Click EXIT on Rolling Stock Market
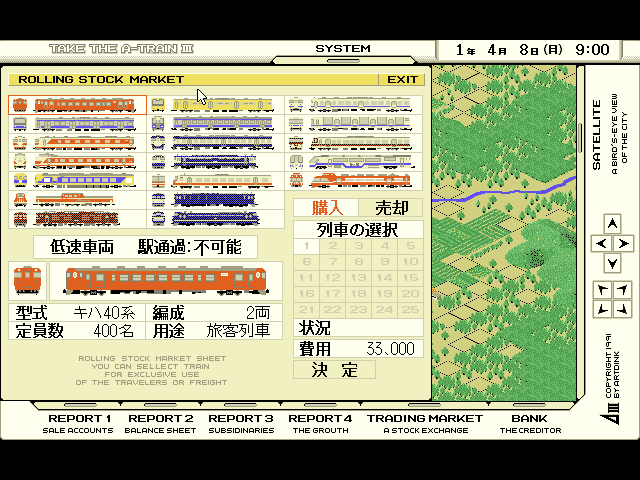Screen dimensions: 640x480 [403, 79]
